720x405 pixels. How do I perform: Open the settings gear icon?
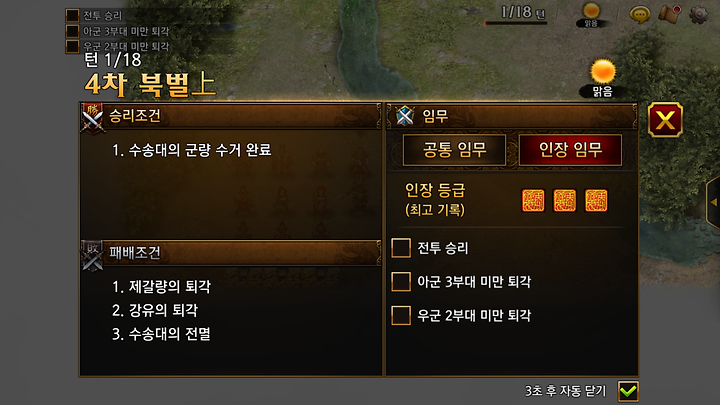[698, 15]
